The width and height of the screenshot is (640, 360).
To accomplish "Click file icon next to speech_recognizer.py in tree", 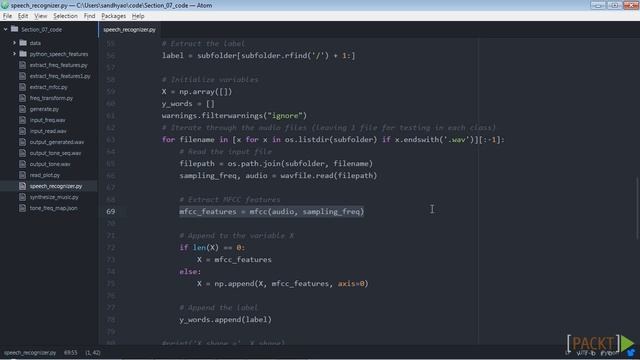I will click(x=22, y=186).
